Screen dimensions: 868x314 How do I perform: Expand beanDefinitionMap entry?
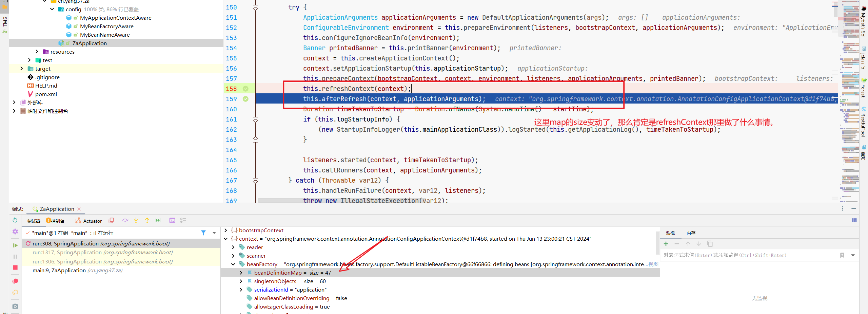(241, 273)
